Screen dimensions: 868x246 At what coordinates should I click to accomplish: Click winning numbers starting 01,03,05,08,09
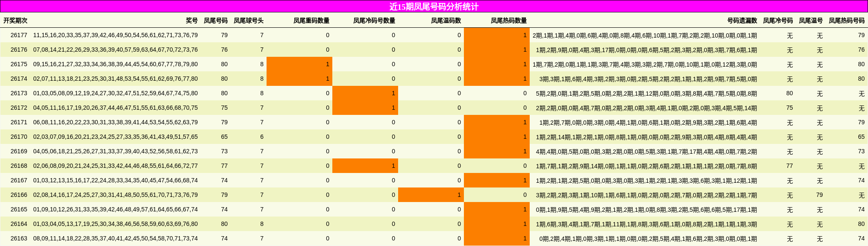[115, 93]
